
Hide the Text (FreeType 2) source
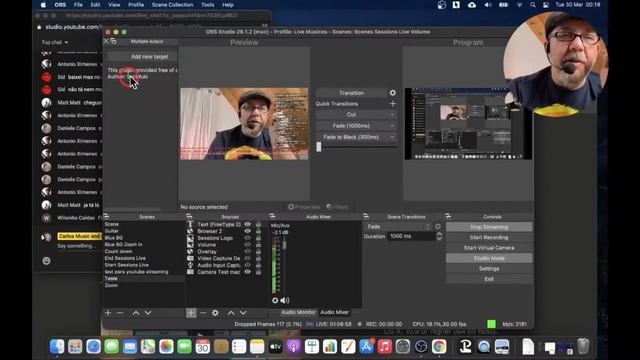tap(247, 224)
